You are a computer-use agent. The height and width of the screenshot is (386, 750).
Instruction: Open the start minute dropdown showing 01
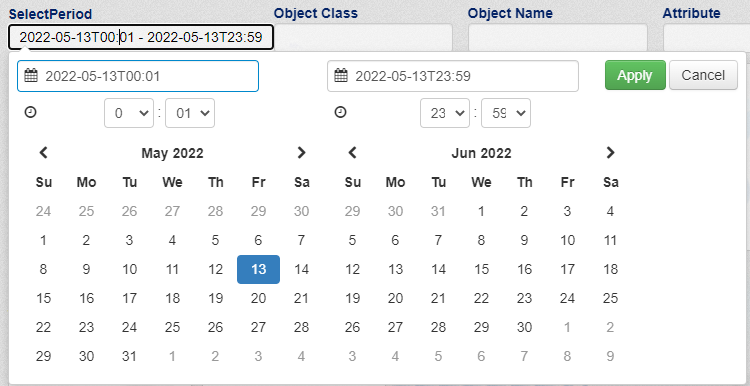[x=190, y=113]
